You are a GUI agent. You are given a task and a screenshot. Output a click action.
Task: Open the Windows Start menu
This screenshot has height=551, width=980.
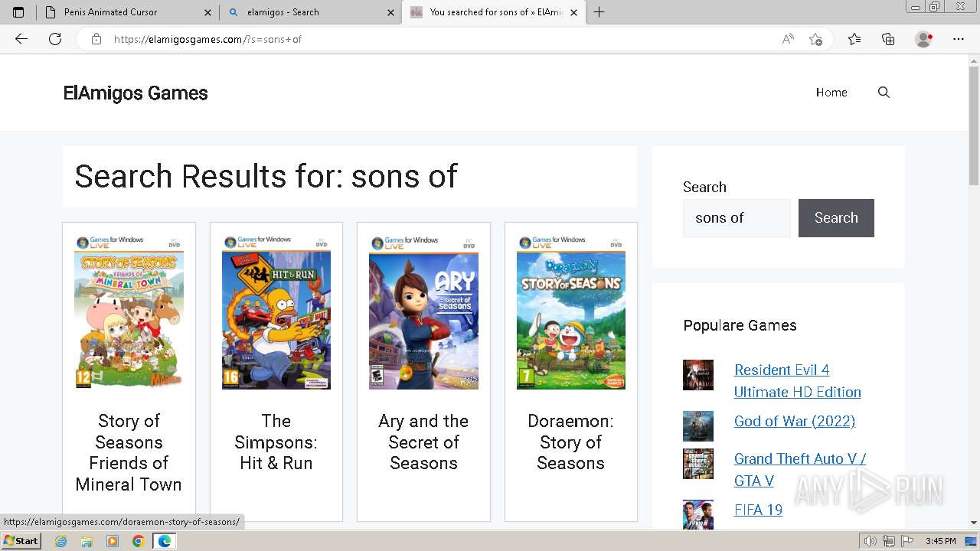21,541
